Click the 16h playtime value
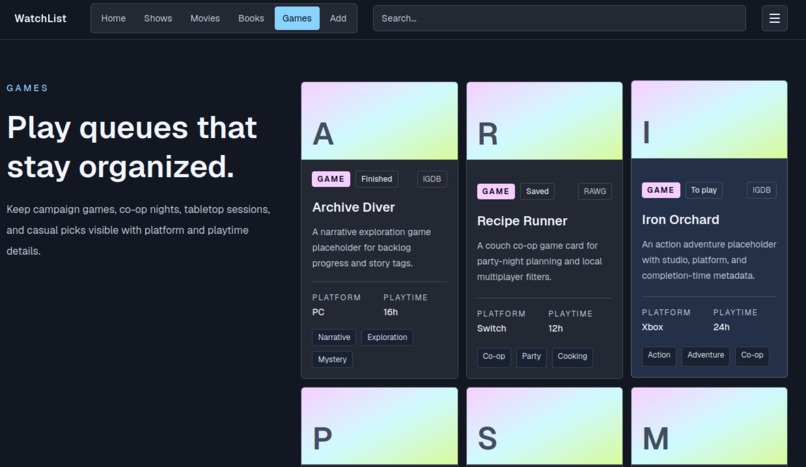 (390, 312)
